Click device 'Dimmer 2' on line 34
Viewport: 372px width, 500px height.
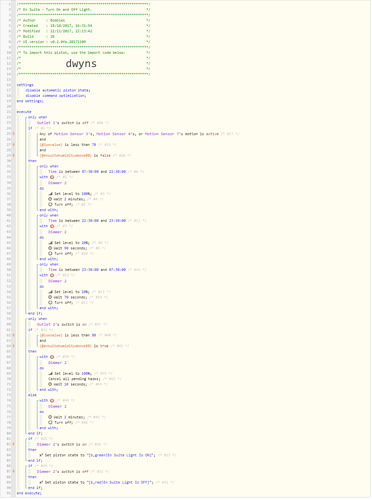click(57, 183)
